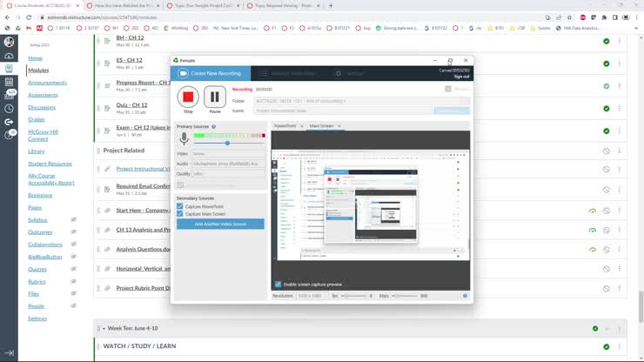Switch to the Main Screen preview tab
The image size is (644, 362).
[x=321, y=126]
